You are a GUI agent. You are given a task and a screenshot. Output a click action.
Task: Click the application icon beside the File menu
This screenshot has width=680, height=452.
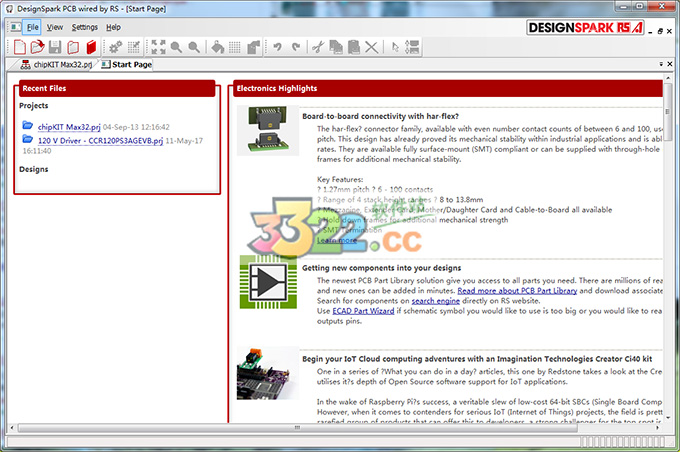(x=16, y=27)
